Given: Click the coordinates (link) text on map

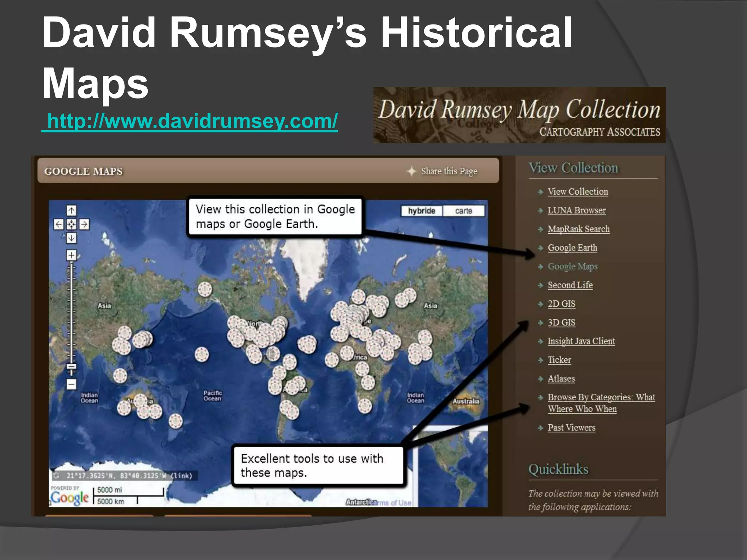Looking at the screenshot, I should 182,475.
